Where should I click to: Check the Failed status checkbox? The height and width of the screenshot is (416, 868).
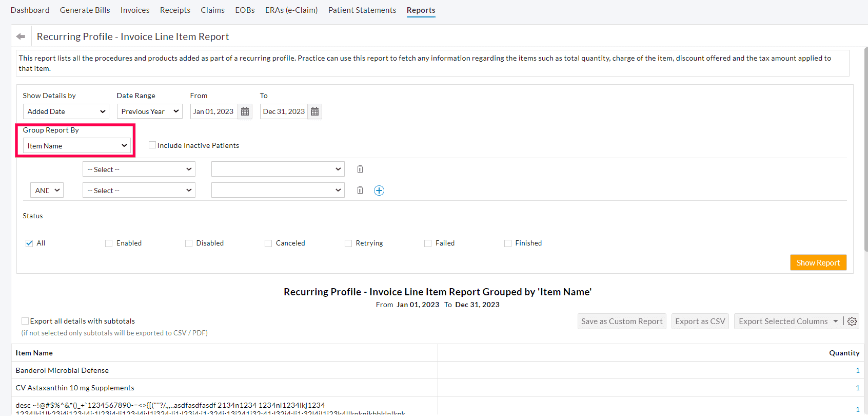pyautogui.click(x=428, y=243)
